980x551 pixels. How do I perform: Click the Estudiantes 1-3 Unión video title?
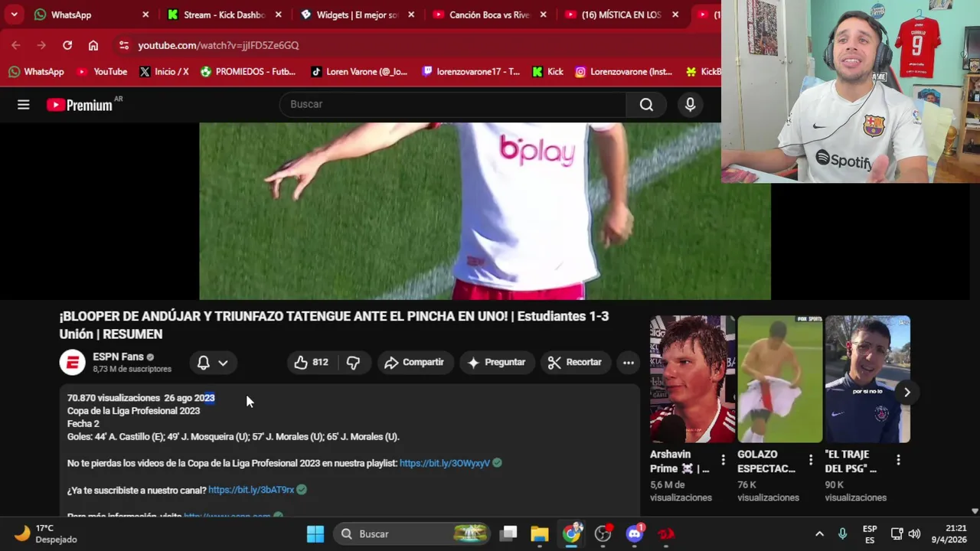[x=334, y=324]
